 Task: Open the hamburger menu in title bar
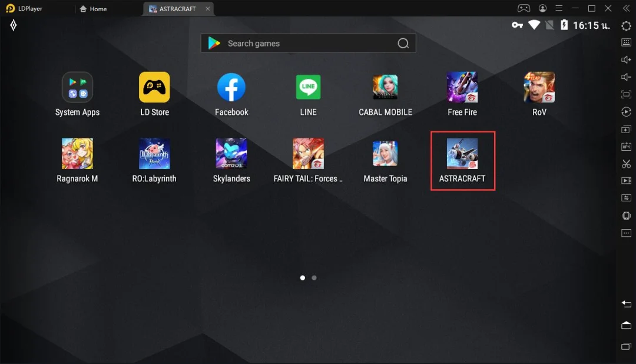click(x=559, y=8)
